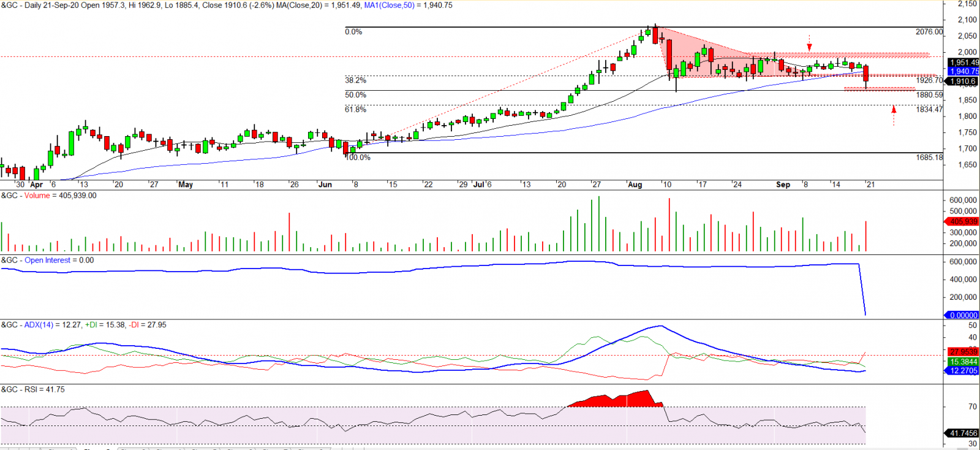Click the red 405,939 volume axis tag
This screenshot has height=450, width=980.
coord(963,221)
